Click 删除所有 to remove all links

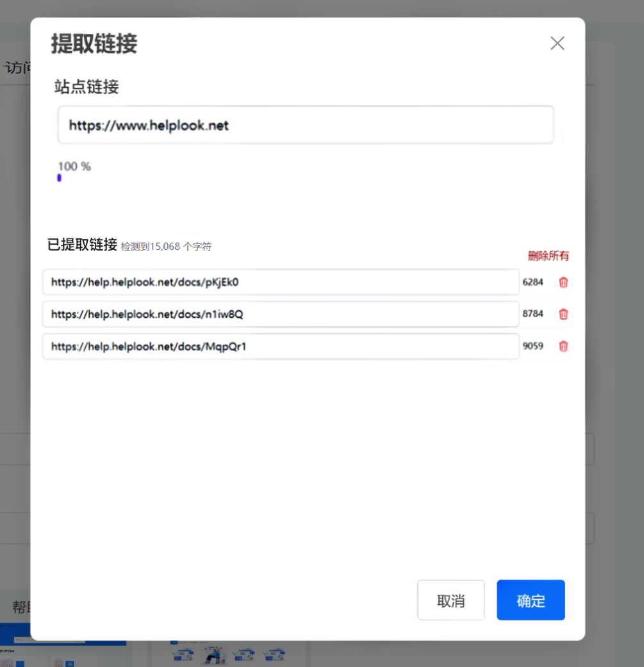(x=548, y=256)
